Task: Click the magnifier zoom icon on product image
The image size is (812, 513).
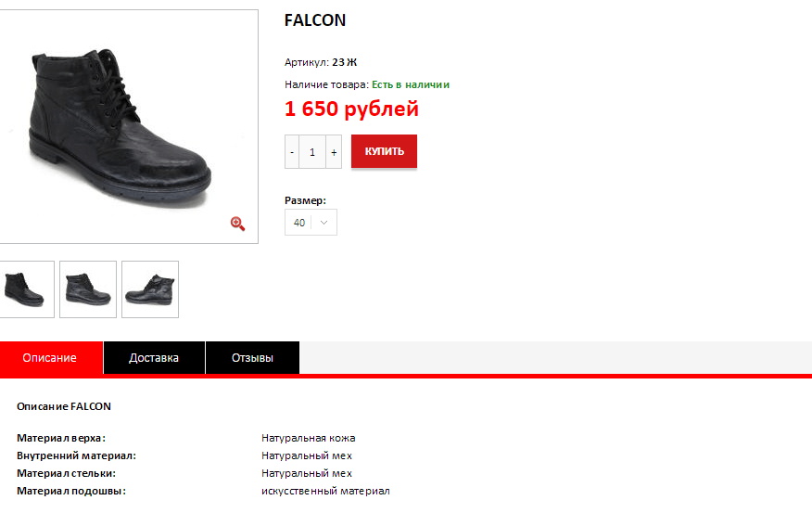Action: pyautogui.click(x=237, y=224)
